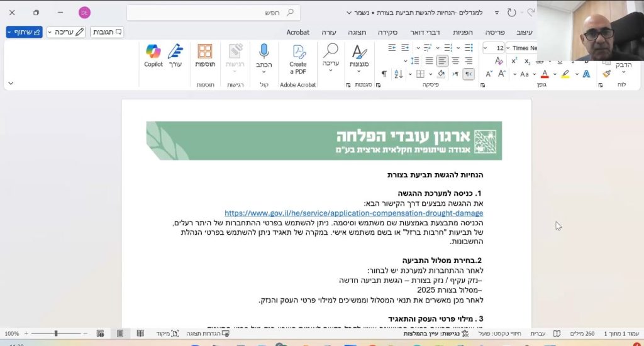Click the Comments (תגובות) button

107,31
